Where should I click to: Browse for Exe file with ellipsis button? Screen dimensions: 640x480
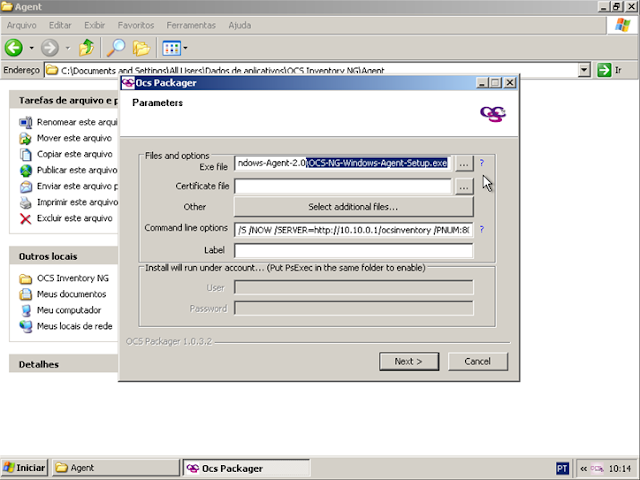coord(464,163)
